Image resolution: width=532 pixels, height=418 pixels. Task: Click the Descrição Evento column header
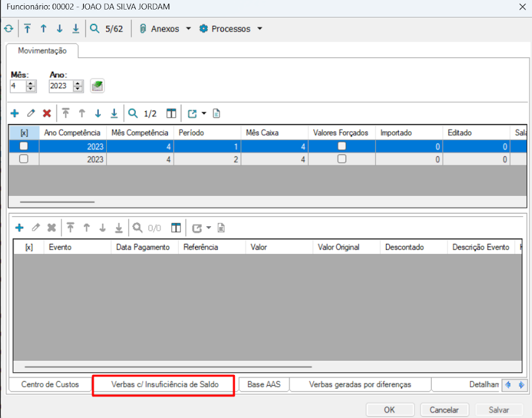tap(481, 247)
